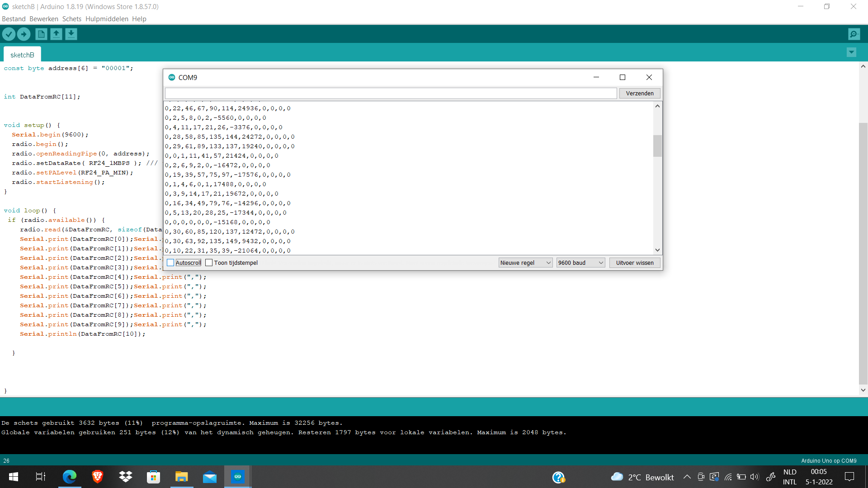Enable the Autoscroll checkbox
This screenshot has height=488, width=868.
click(170, 263)
